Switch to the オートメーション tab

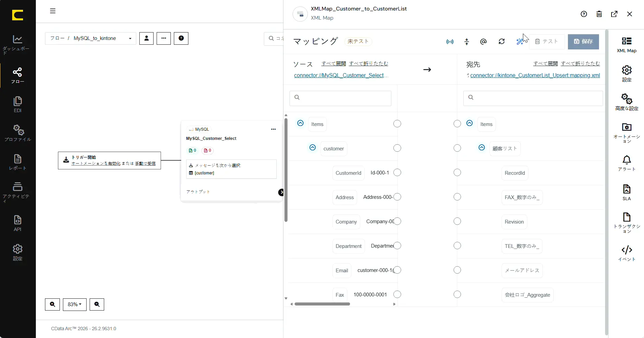point(627,133)
